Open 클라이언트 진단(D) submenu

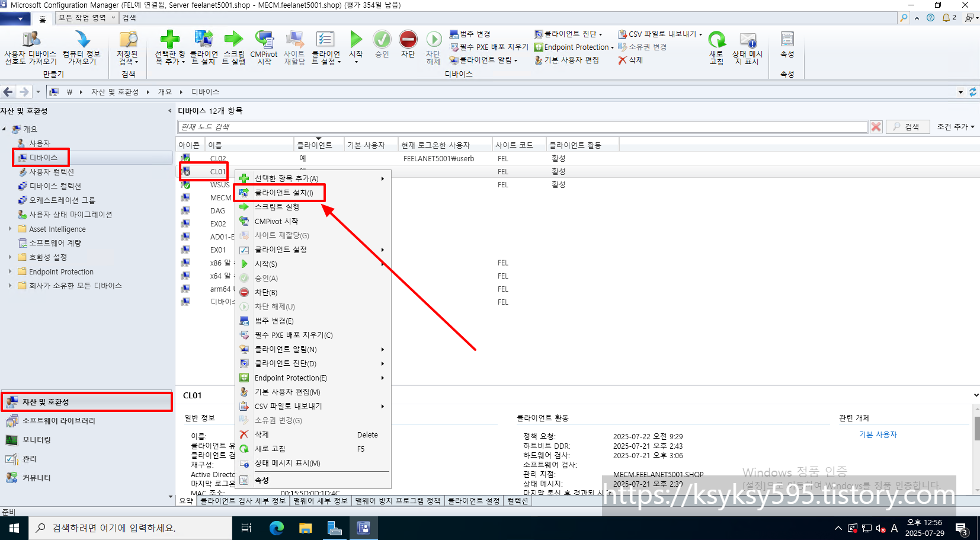312,363
